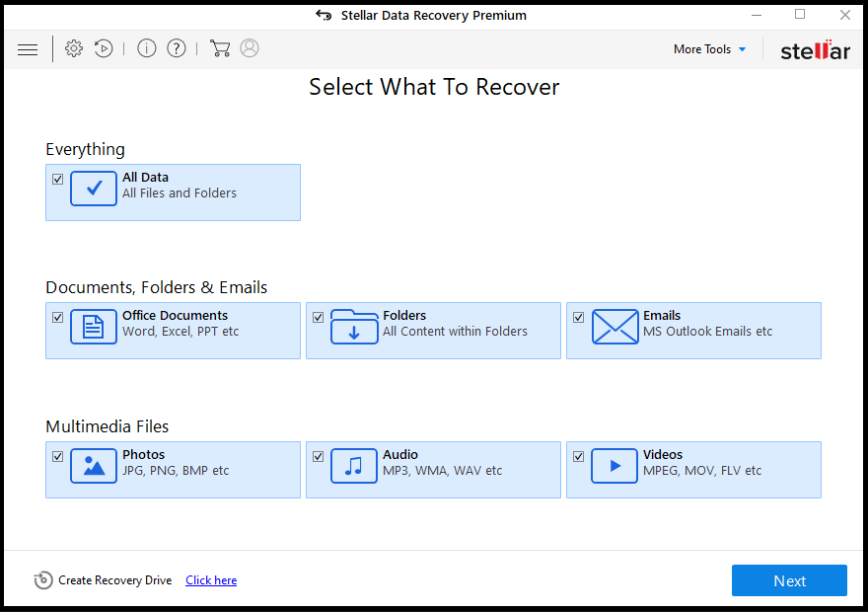Viewport: 868px width, 612px height.
Task: Click the back arrow in title bar
Action: pos(324,15)
